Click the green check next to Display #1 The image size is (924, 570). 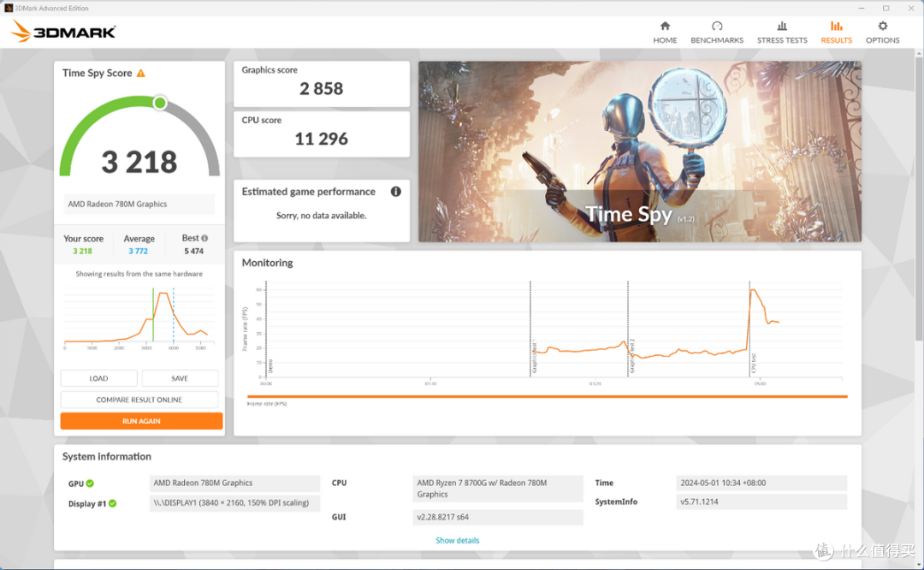pos(113,503)
